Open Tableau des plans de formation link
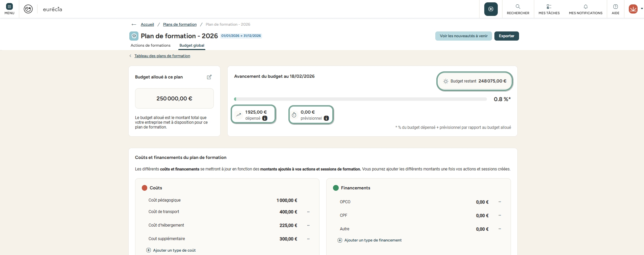 pos(162,56)
